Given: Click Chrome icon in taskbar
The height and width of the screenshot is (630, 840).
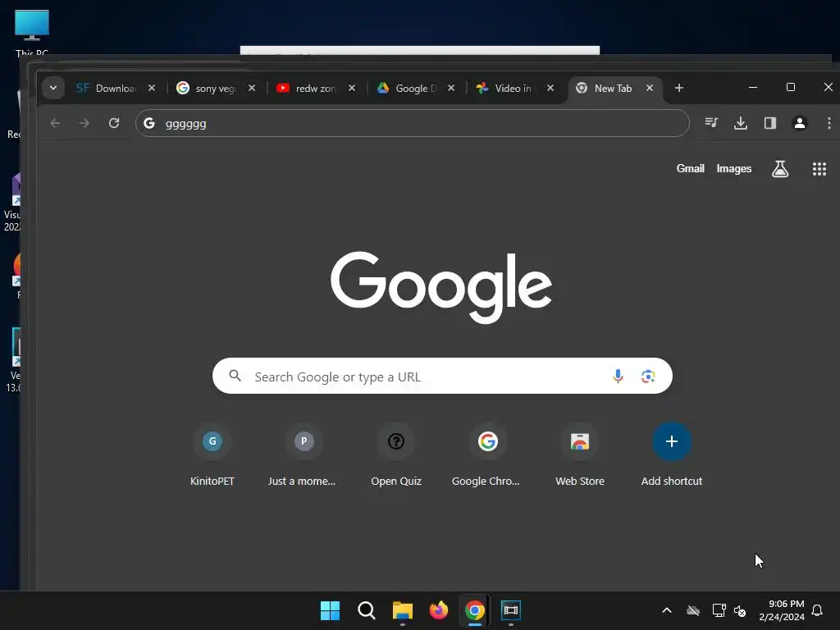Looking at the screenshot, I should (x=475, y=610).
